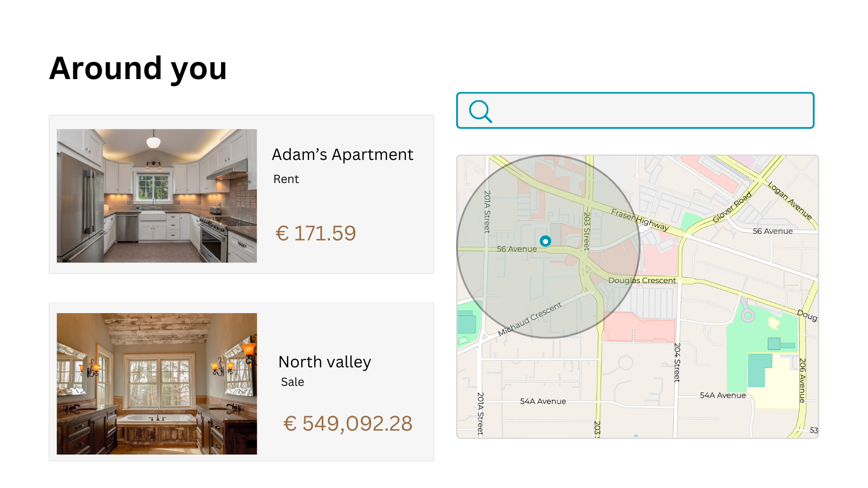Click the Rent label under Adam's Apartment
Screen dimensions: 868x488
(286, 179)
